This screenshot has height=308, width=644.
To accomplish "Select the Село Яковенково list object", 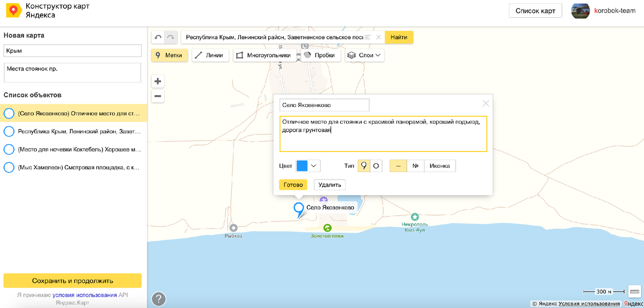I will point(74,113).
